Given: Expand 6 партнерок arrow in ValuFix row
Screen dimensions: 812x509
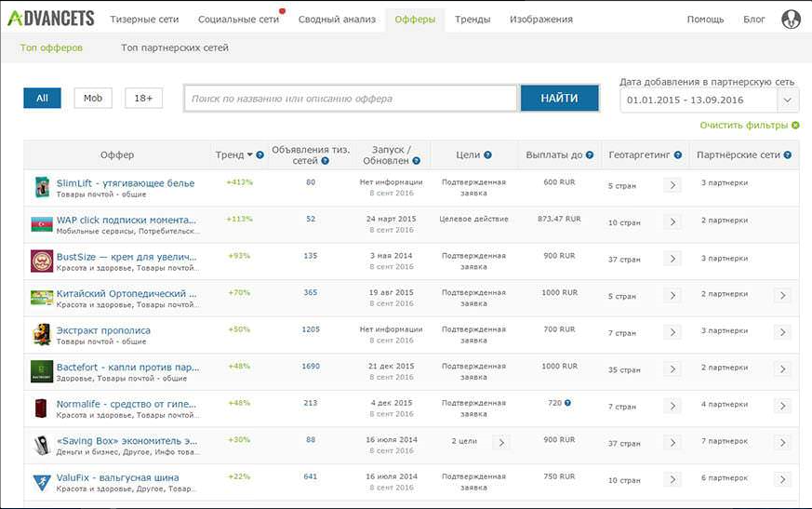Looking at the screenshot, I should tap(782, 479).
